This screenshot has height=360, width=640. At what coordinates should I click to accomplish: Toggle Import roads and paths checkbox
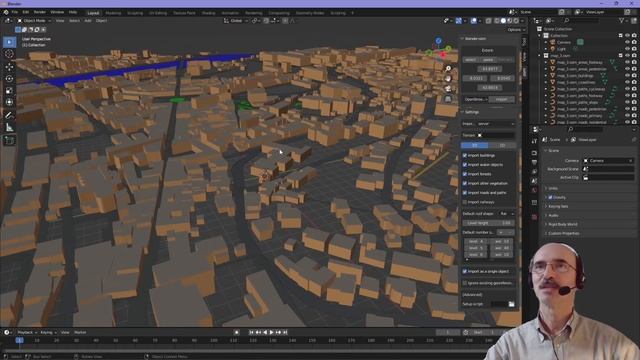(x=464, y=193)
